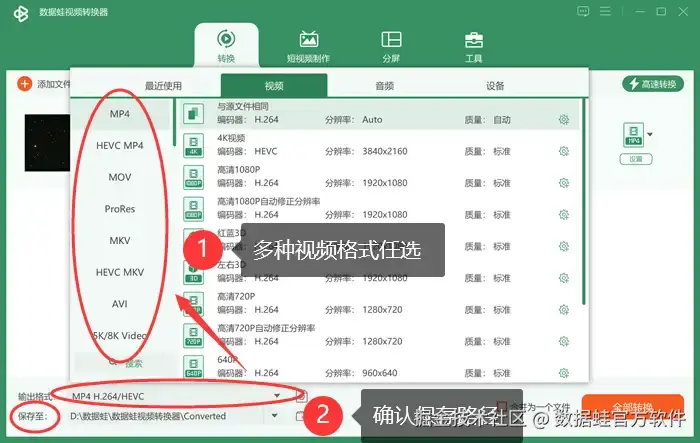700x443 pixels.
Task: Choose AVI format
Action: [120, 304]
